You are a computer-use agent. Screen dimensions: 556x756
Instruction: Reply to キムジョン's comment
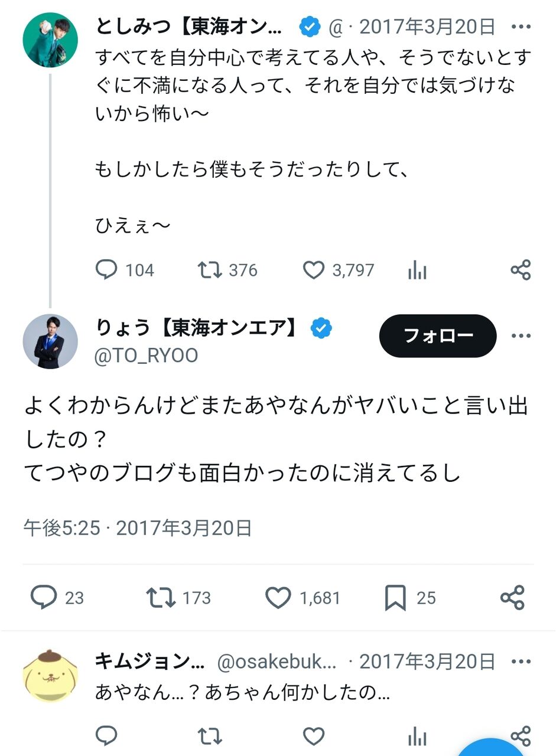pyautogui.click(x=107, y=736)
